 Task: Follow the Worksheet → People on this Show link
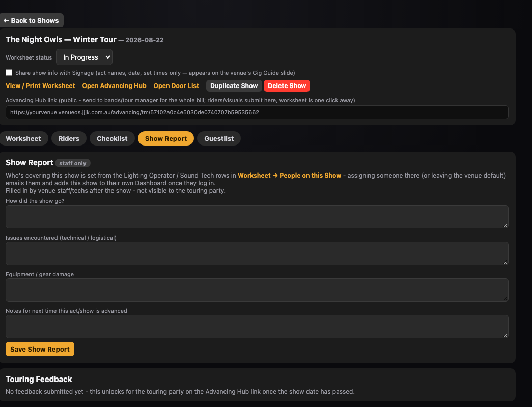[x=289, y=176]
